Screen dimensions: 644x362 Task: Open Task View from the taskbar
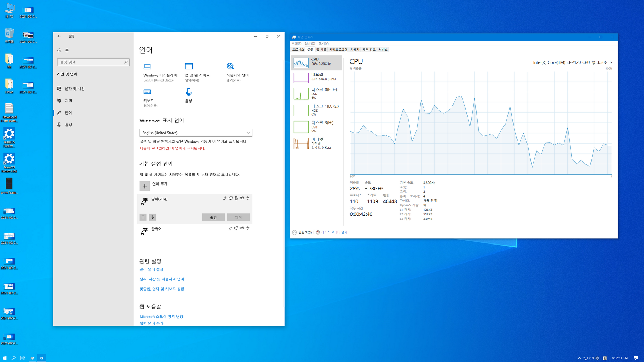pos(23,358)
